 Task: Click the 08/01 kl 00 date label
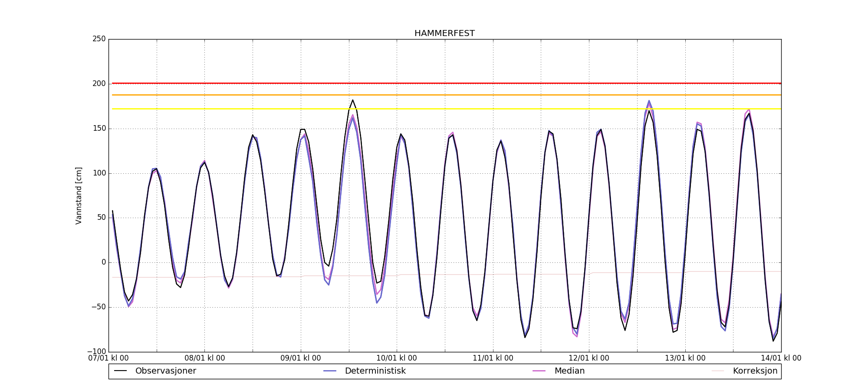[x=205, y=358]
